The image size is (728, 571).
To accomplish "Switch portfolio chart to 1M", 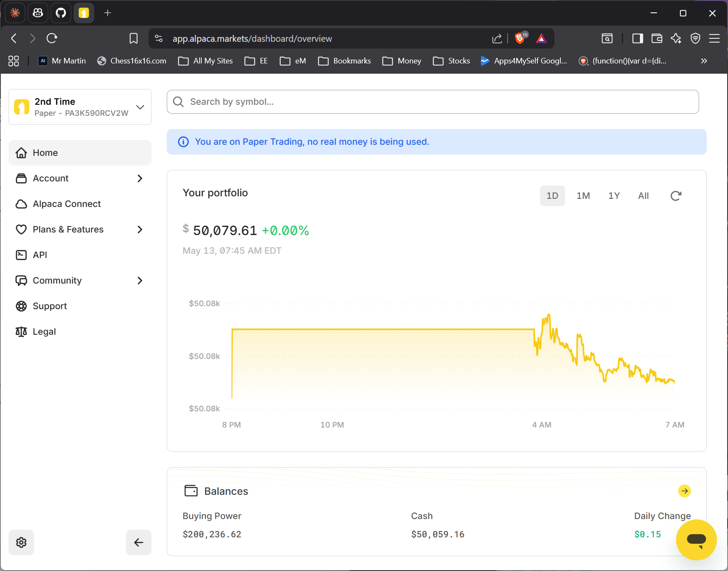I will click(x=583, y=196).
